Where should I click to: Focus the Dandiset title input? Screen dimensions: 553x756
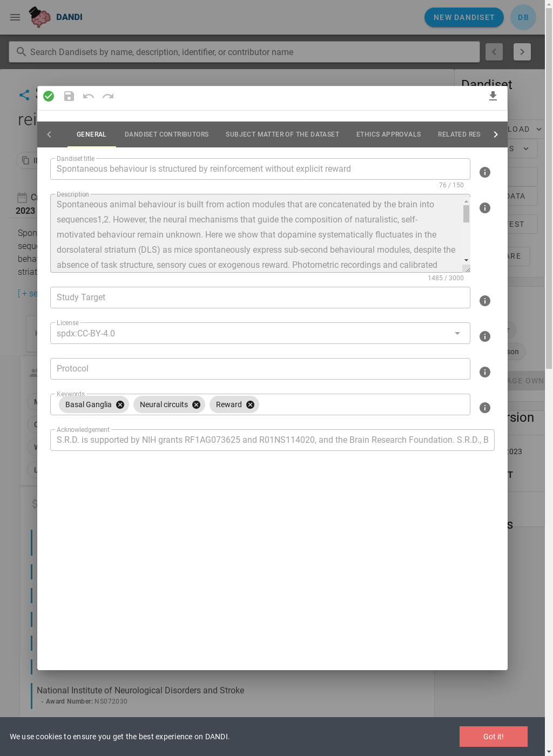[260, 169]
